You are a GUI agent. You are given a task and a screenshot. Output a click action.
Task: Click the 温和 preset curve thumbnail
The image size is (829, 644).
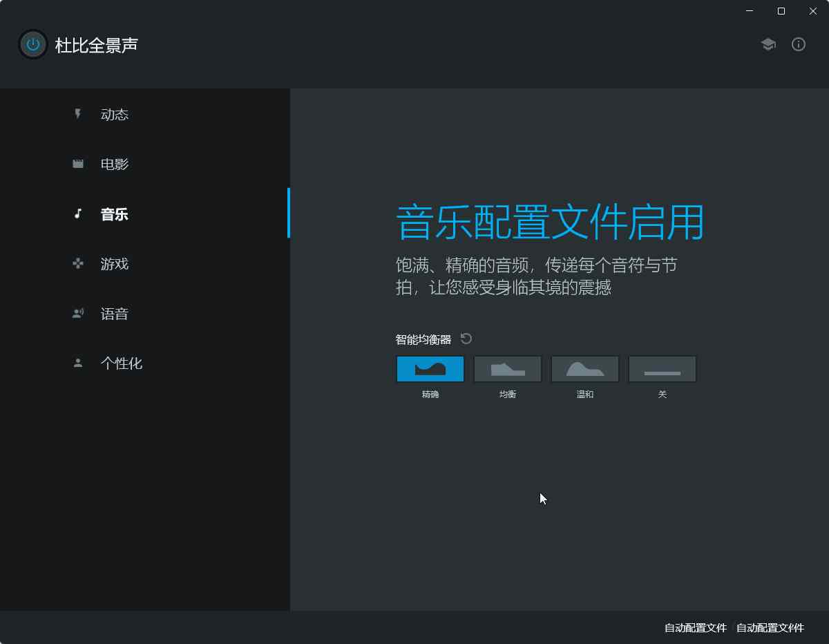[x=585, y=369]
